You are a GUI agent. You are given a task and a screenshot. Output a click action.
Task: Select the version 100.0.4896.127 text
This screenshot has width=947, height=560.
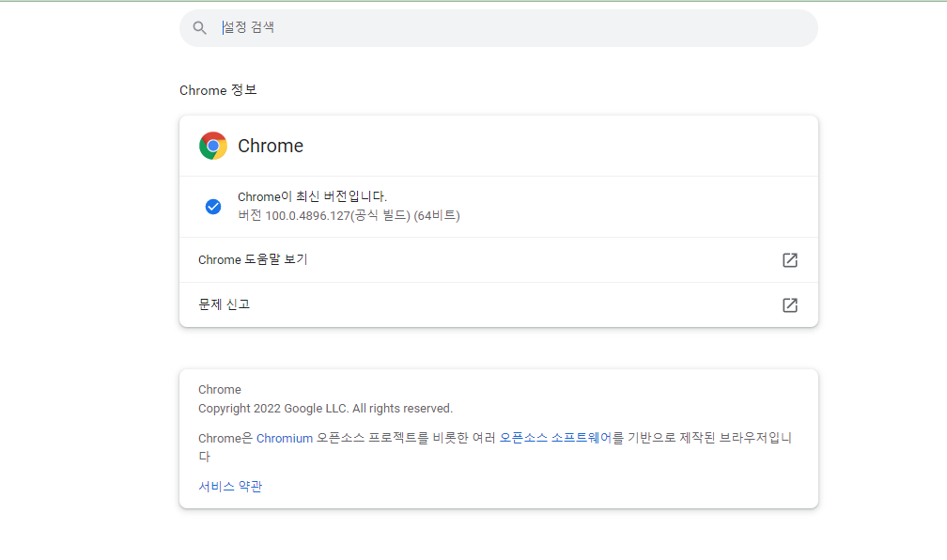(348, 215)
